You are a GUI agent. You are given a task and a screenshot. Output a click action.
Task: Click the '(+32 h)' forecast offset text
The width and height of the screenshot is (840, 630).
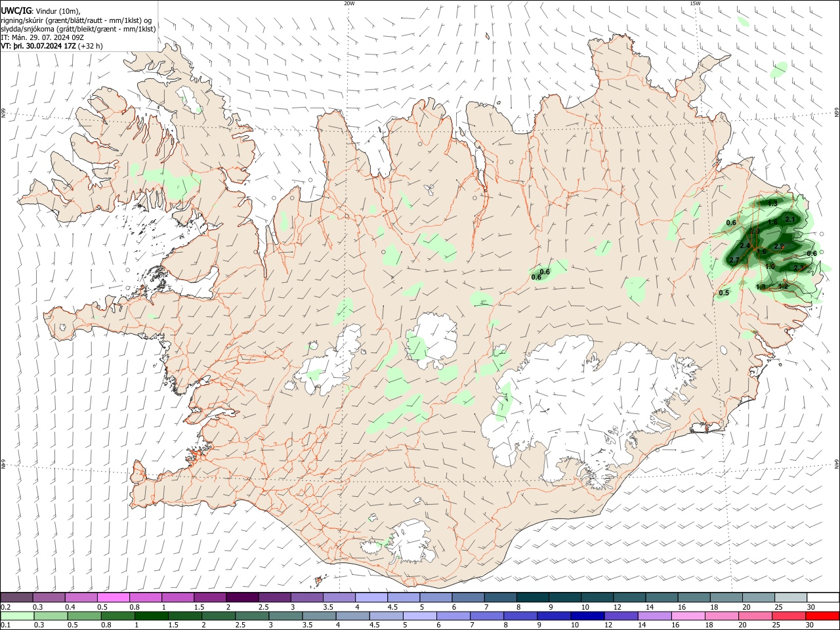pos(91,46)
